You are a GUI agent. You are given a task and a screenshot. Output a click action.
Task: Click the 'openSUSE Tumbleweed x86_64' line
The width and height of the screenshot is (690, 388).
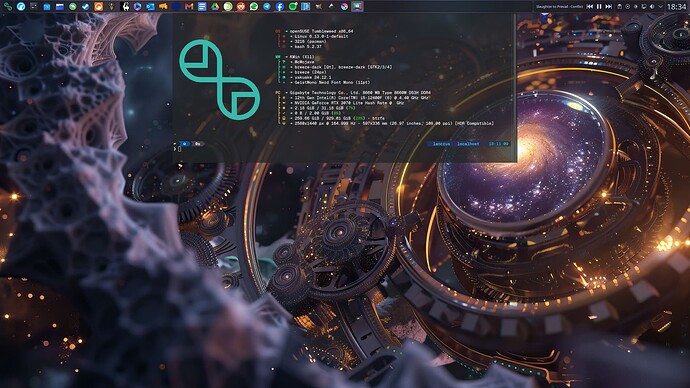[x=321, y=32]
